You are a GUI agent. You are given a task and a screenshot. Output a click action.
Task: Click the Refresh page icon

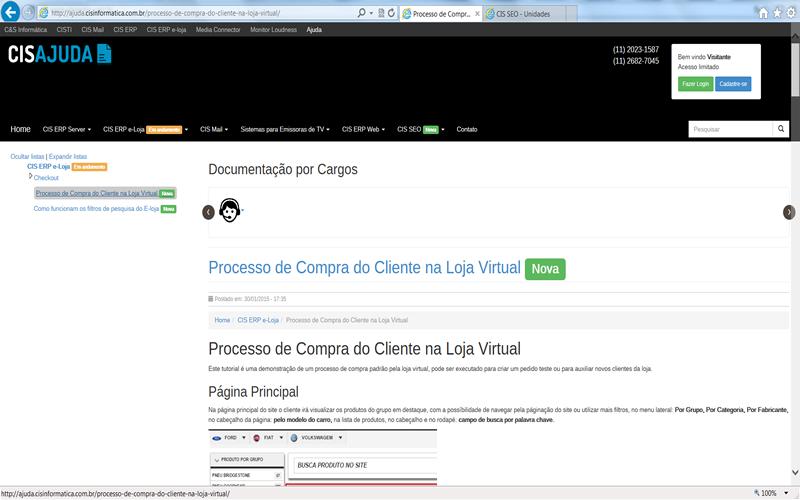391,13
